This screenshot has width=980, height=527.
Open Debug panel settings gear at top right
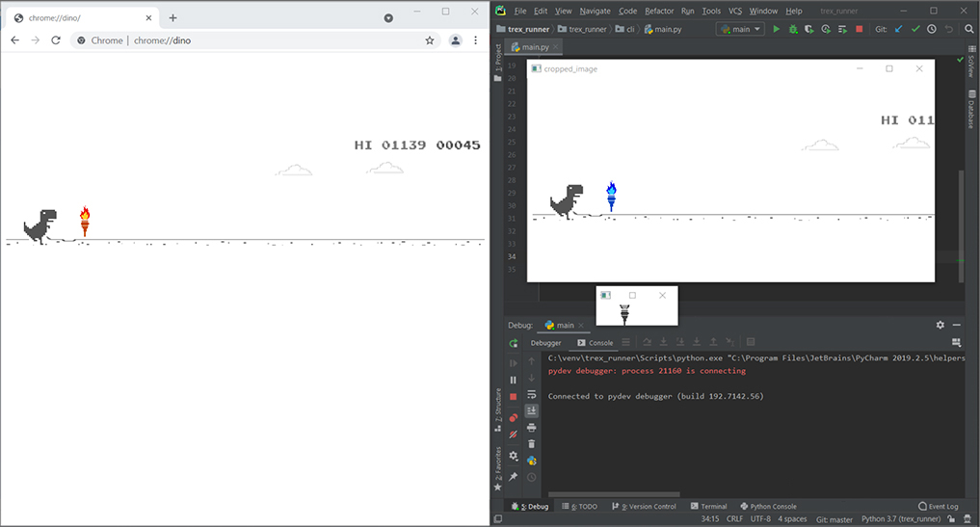tap(940, 325)
